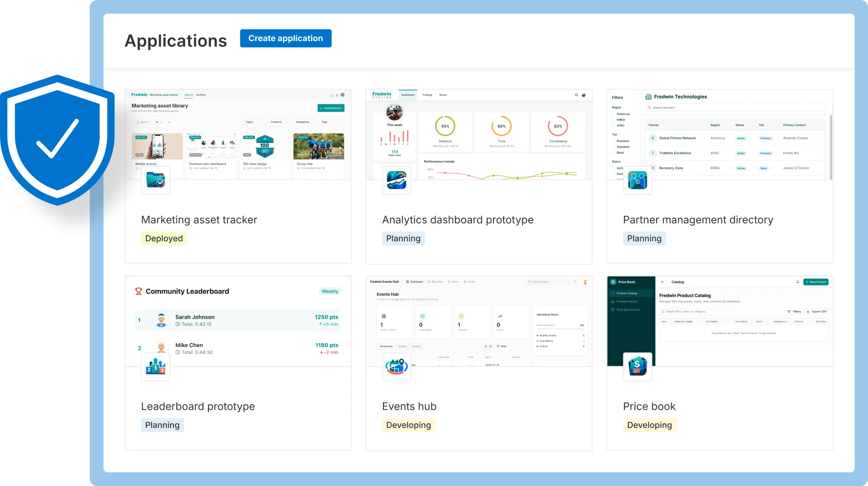Open the Marketing asset tracker folder icon
The image size is (868, 486).
point(156,180)
